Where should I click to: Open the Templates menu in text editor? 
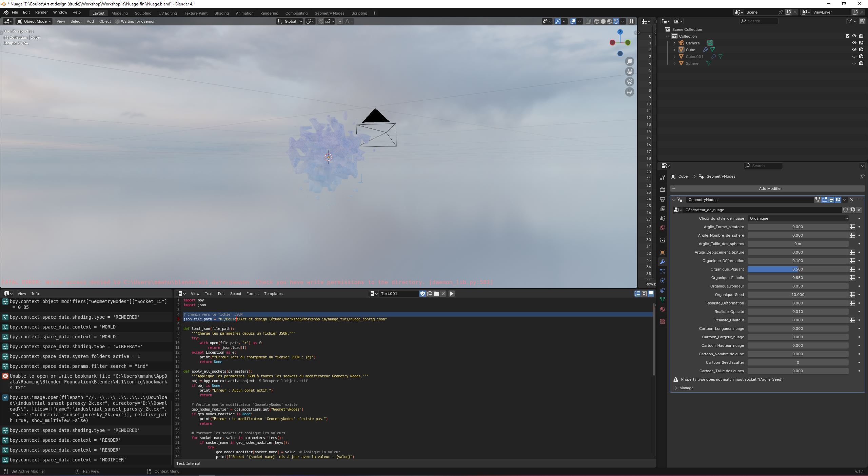coord(273,294)
